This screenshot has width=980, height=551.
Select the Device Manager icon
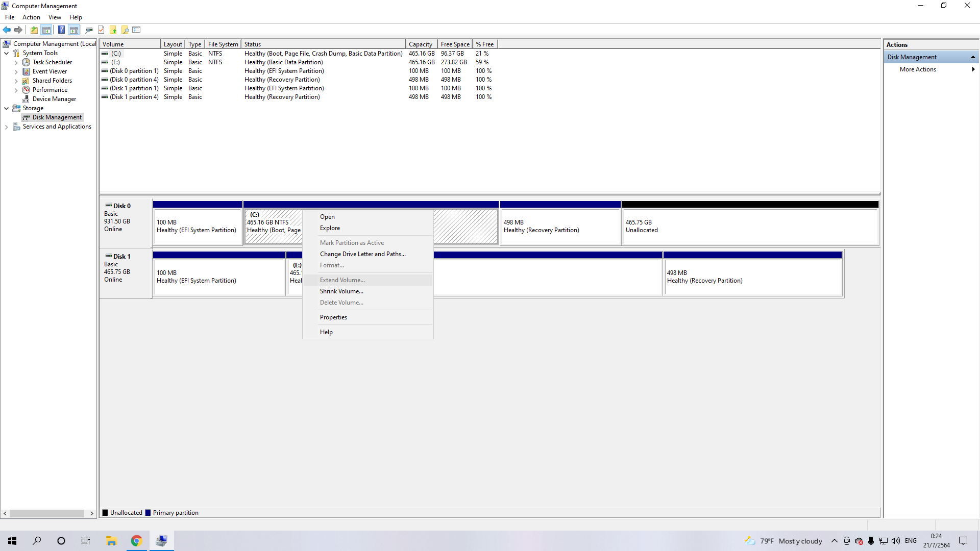(x=26, y=99)
